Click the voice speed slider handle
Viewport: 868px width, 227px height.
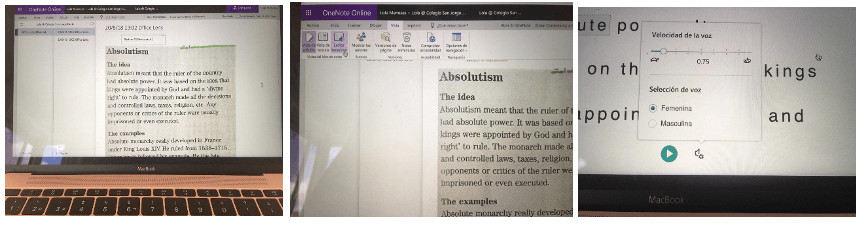[x=663, y=51]
